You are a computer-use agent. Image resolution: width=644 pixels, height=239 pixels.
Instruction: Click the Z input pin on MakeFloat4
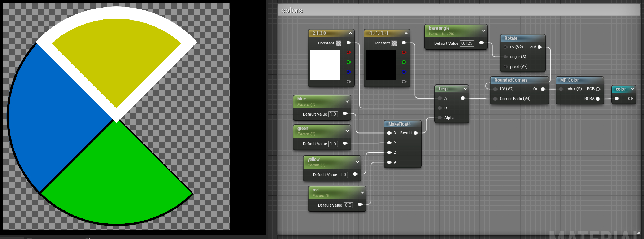pyautogui.click(x=389, y=152)
